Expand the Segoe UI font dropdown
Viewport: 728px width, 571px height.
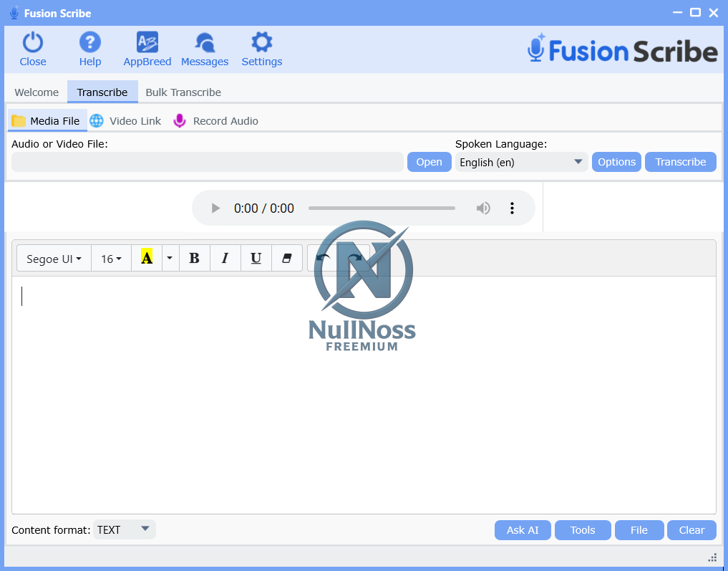tap(54, 259)
